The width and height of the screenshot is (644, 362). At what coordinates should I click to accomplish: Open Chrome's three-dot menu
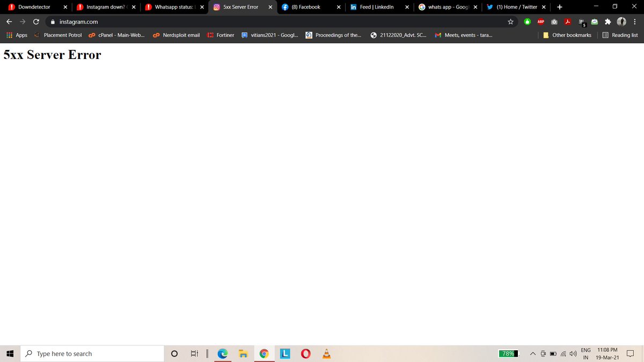tap(635, 21)
